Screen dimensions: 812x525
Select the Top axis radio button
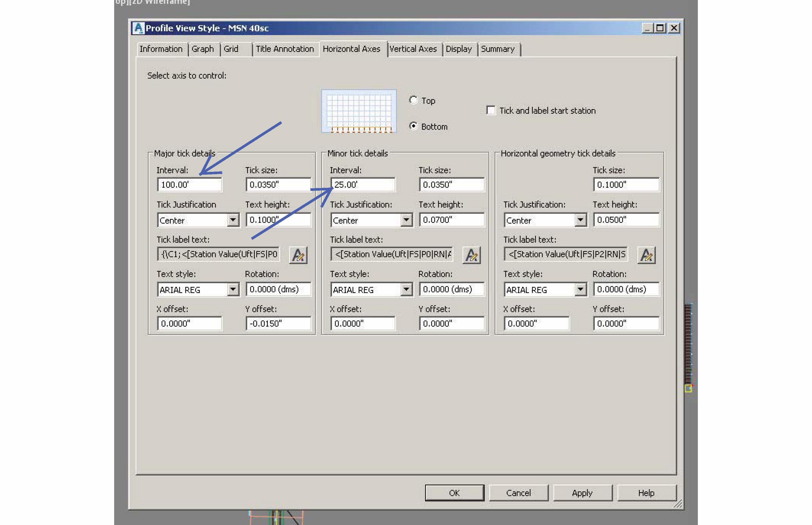[413, 100]
